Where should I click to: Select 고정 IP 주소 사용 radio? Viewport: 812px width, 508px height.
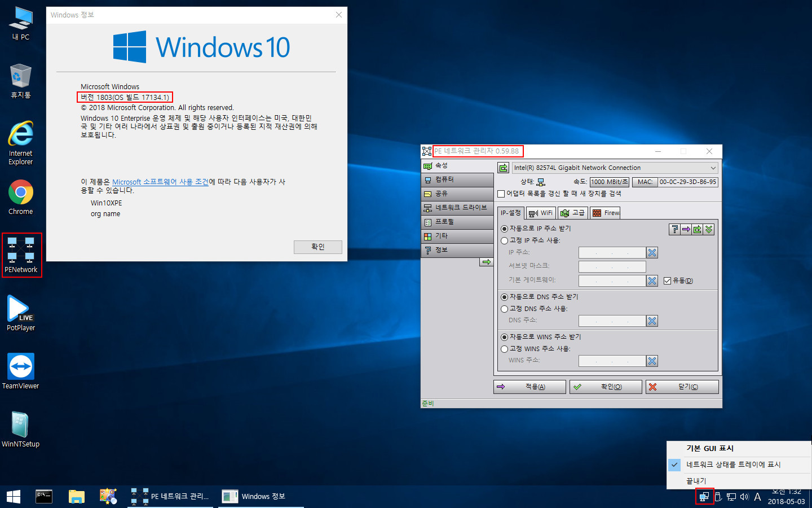504,240
